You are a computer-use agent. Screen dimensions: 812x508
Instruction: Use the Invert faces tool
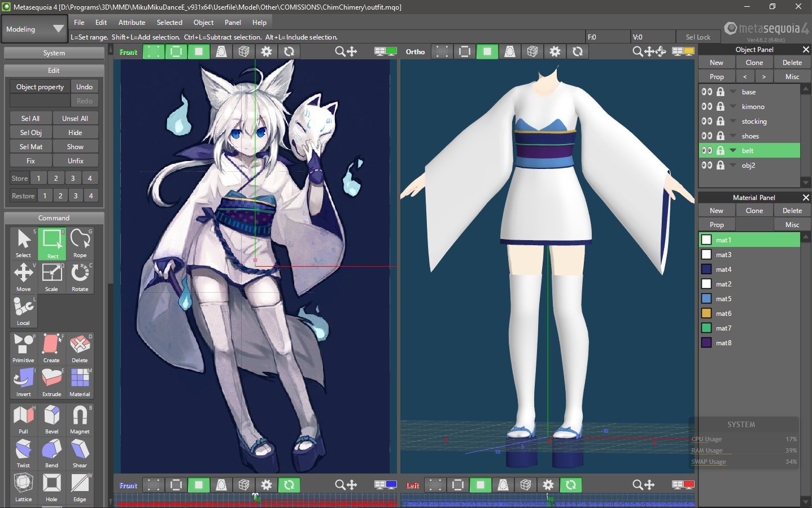tap(24, 383)
